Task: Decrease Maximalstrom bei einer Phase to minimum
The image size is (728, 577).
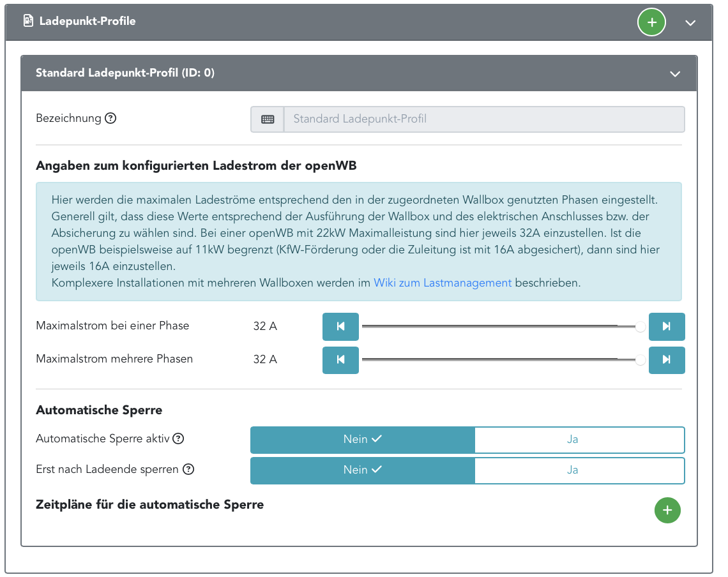Action: 340,327
